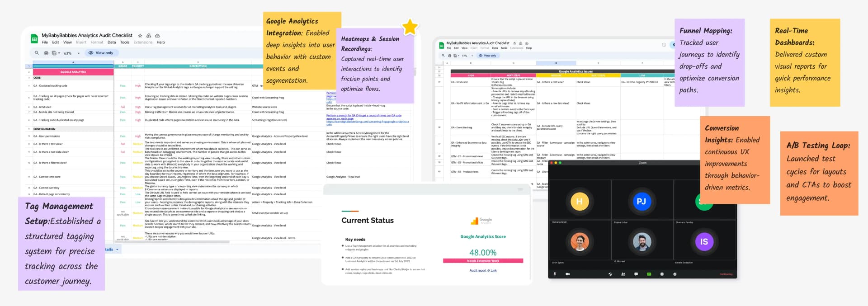This screenshot has height=306, width=868.
Task: Click the Zoom chat bubble icon
Action: 636,274
